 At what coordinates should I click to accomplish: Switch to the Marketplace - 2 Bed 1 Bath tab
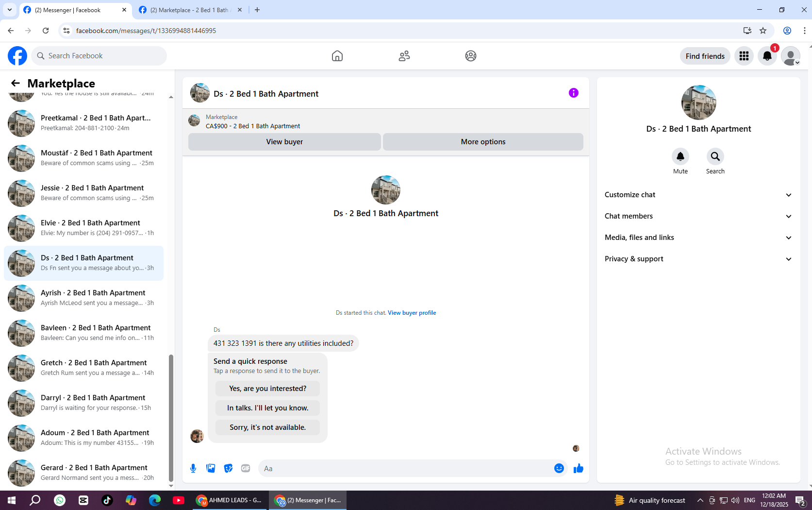click(189, 10)
